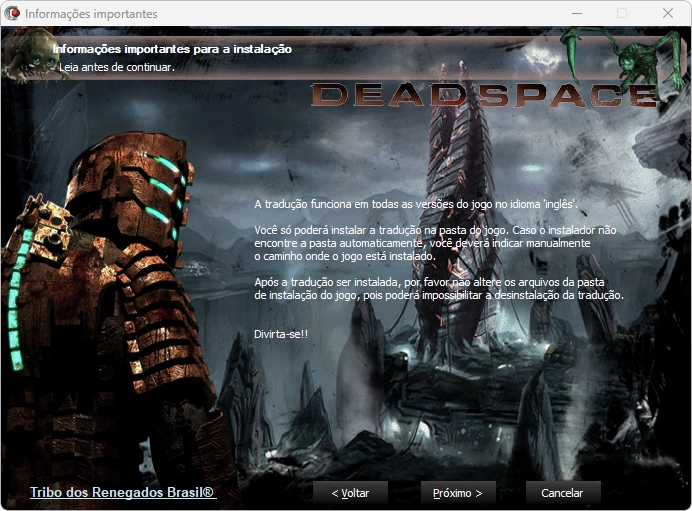Click the text 'Leia antes de continuar.'
This screenshot has width=692, height=511.
click(x=117, y=67)
